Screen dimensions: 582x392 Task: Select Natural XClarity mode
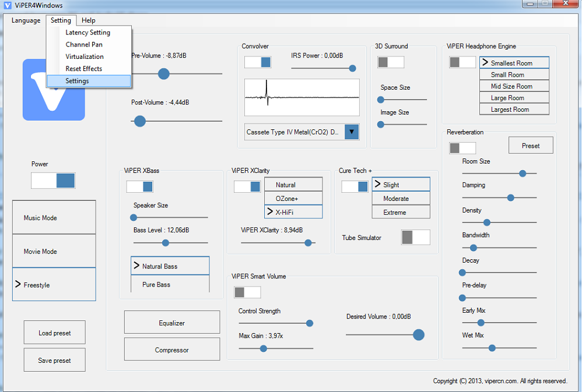point(293,184)
